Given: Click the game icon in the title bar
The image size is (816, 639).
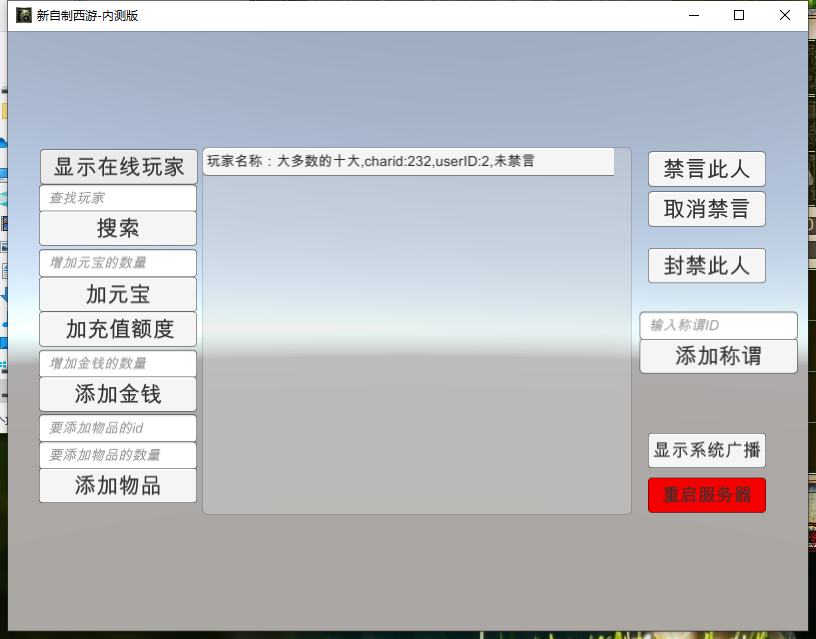Looking at the screenshot, I should (21, 15).
